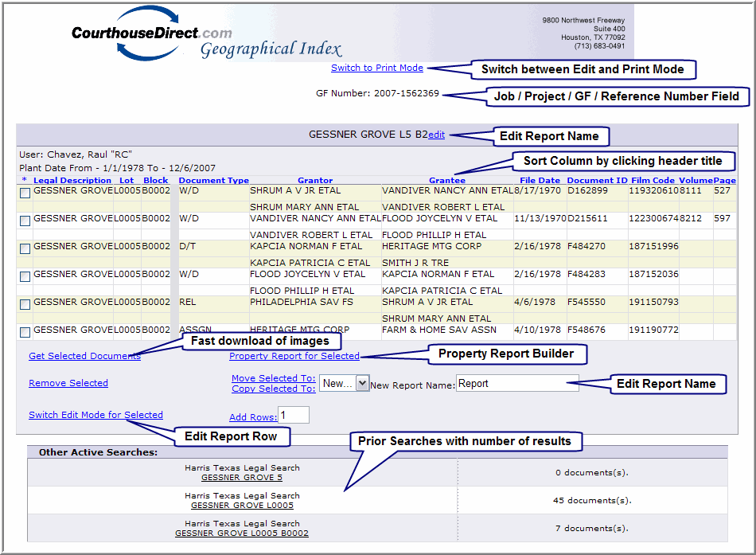The height and width of the screenshot is (555, 756).
Task: Tick checkbox for VANDIVER NANCY ANN ETAL grantor row
Action: [25, 221]
